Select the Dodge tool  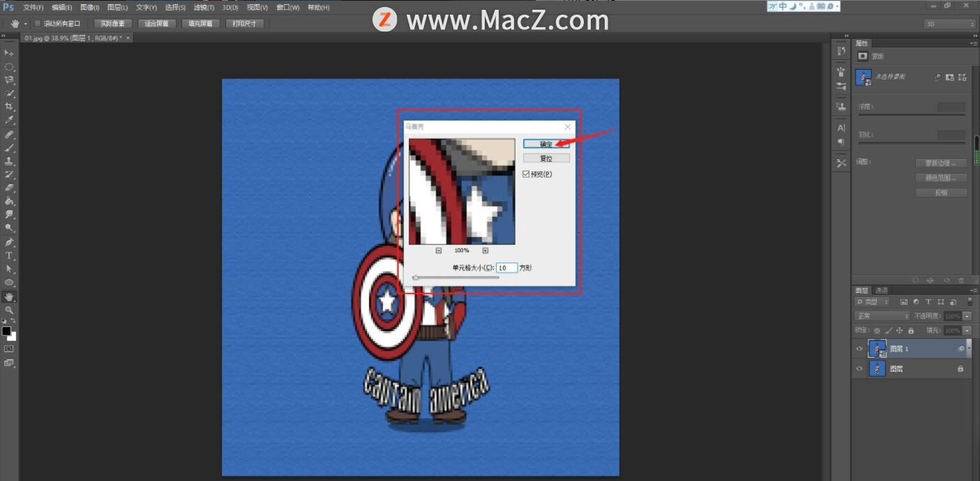[9, 228]
